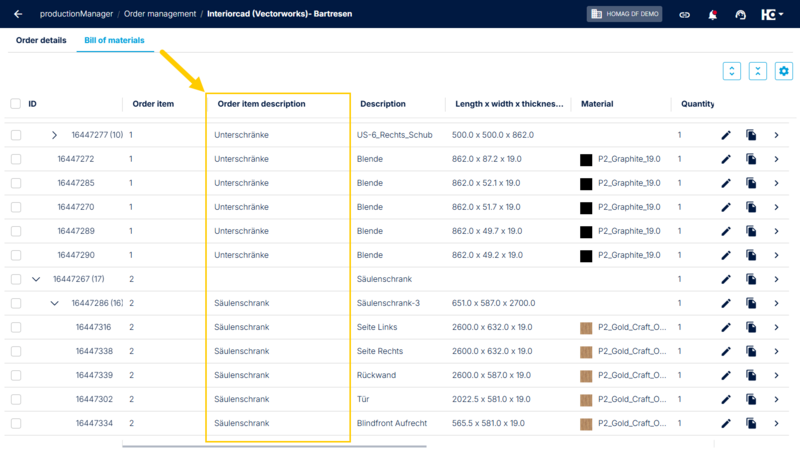This screenshot has height=450, width=800.
Task: Edit the Rückwand row
Action: tap(726, 375)
